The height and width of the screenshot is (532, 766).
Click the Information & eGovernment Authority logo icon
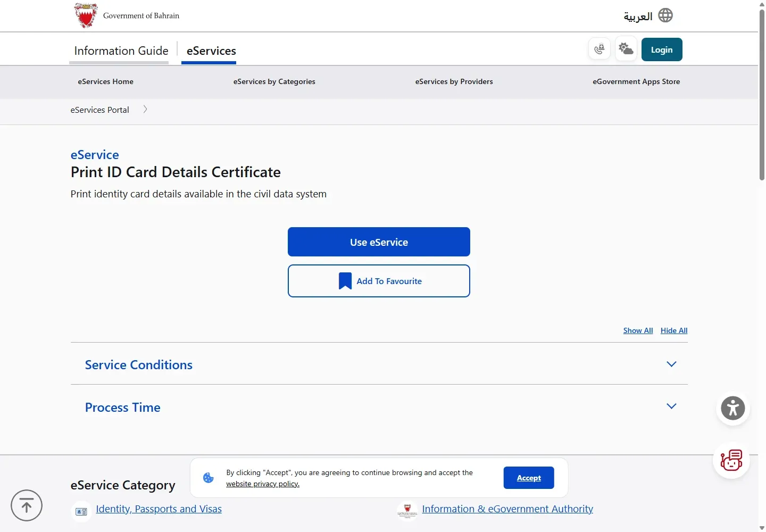point(407,511)
